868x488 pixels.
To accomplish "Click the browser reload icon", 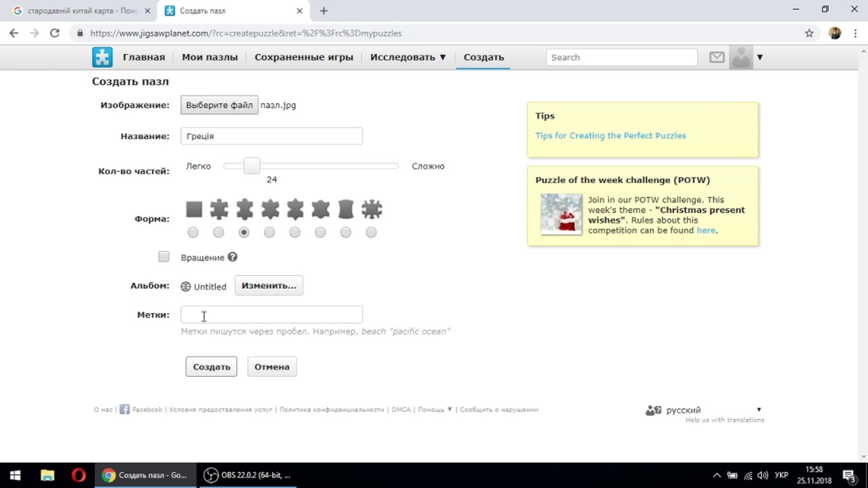I will [55, 33].
